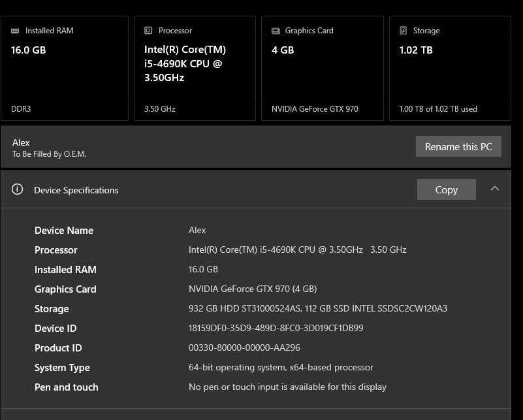
Task: Click the Storage drive icon
Action: click(404, 30)
